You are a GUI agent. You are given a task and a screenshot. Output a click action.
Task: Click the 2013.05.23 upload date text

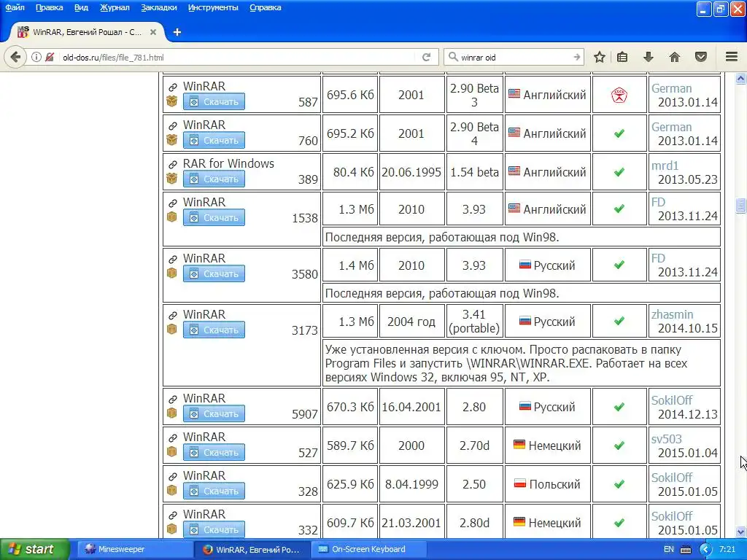[687, 179]
